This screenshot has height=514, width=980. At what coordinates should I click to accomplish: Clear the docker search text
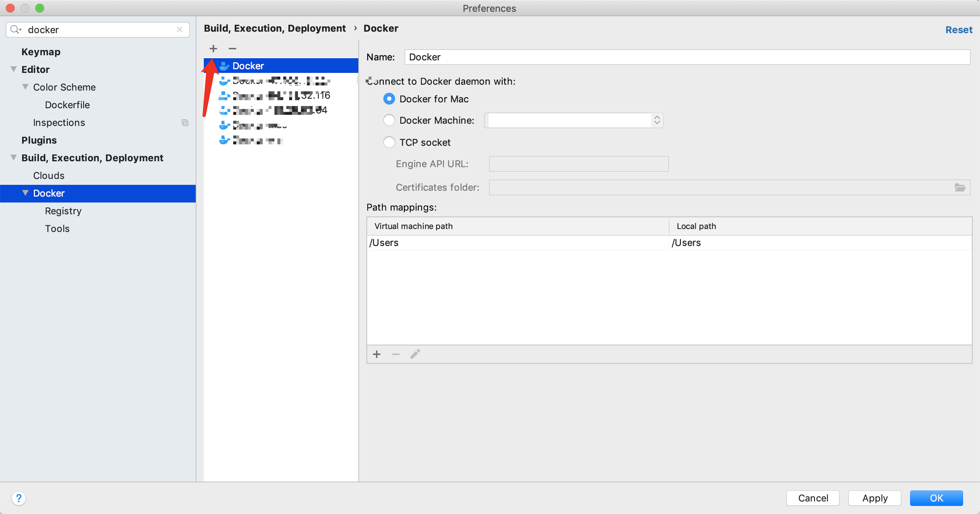coord(180,30)
